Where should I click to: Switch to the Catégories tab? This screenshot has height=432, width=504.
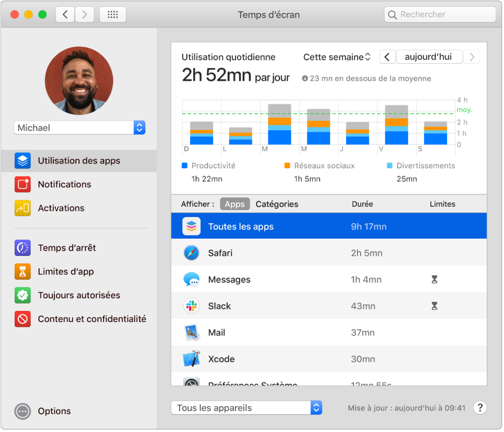click(276, 204)
